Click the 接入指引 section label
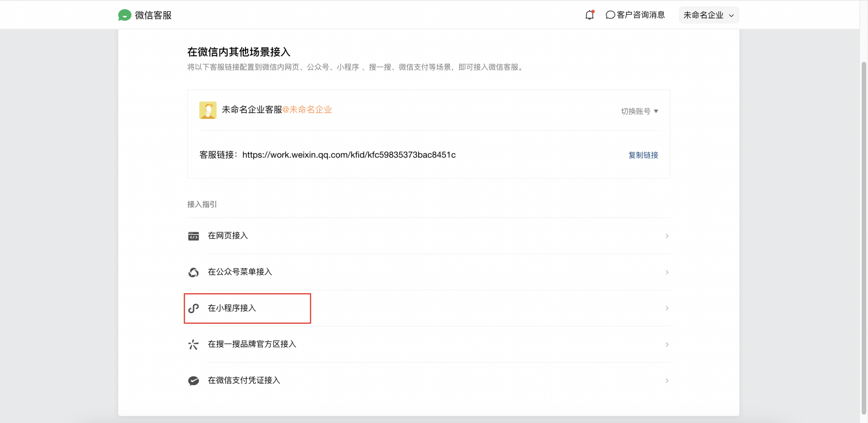868x423 pixels. [x=202, y=204]
